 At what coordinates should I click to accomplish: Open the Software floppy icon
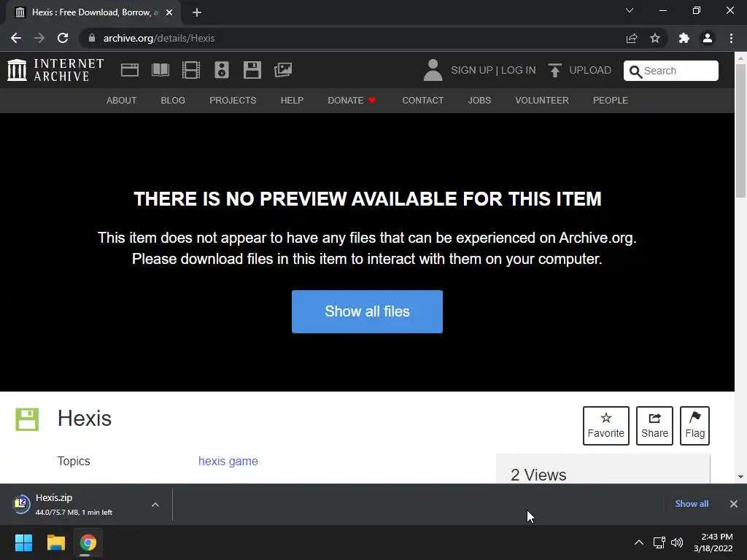click(x=252, y=70)
